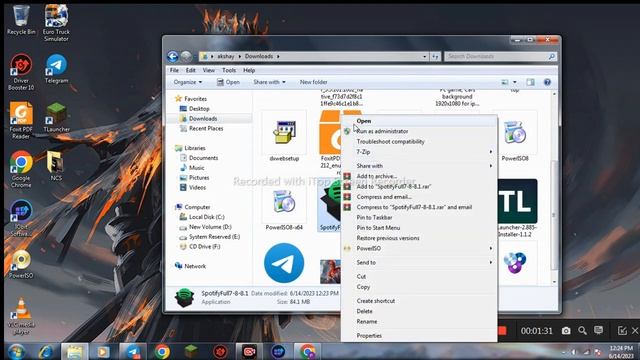Click the Telegram icon on the taskbar
The height and width of the screenshot is (360, 640).
click(133, 352)
